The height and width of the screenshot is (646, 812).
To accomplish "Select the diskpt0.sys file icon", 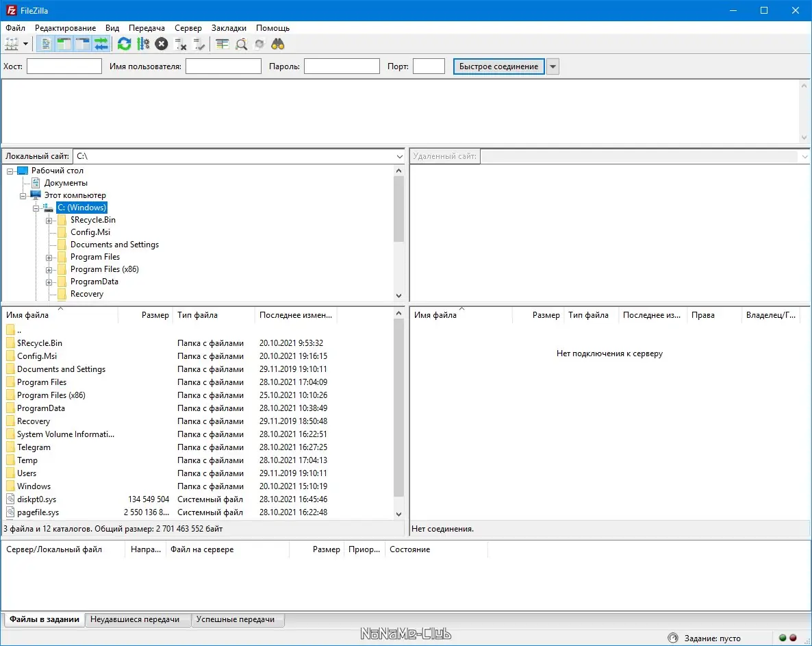I will (x=10, y=499).
